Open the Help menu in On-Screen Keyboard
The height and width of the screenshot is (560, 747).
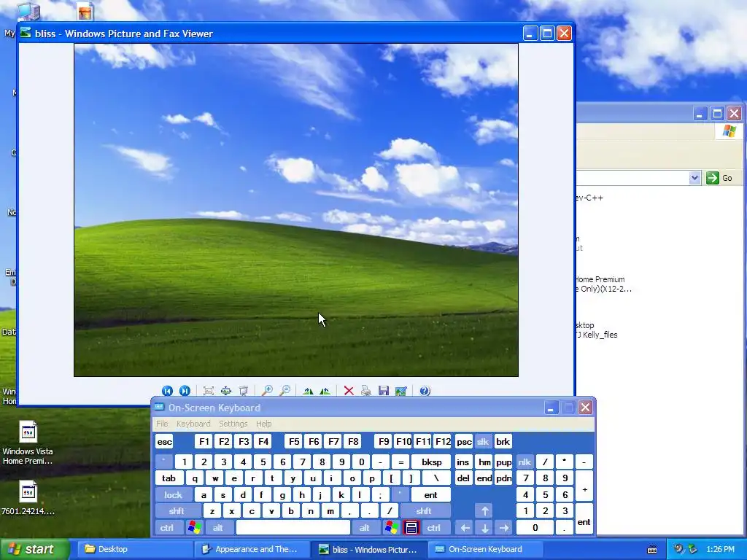pyautogui.click(x=263, y=424)
